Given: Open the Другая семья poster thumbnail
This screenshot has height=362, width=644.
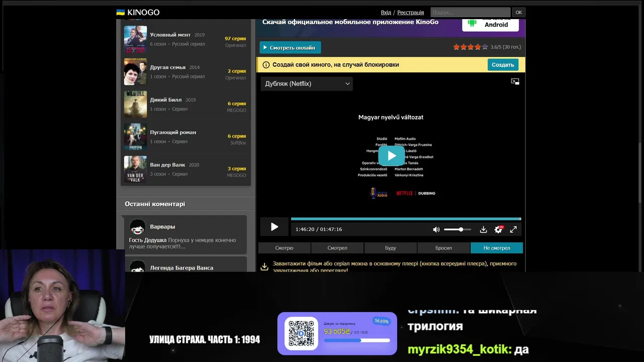Looking at the screenshot, I should pyautogui.click(x=135, y=72).
